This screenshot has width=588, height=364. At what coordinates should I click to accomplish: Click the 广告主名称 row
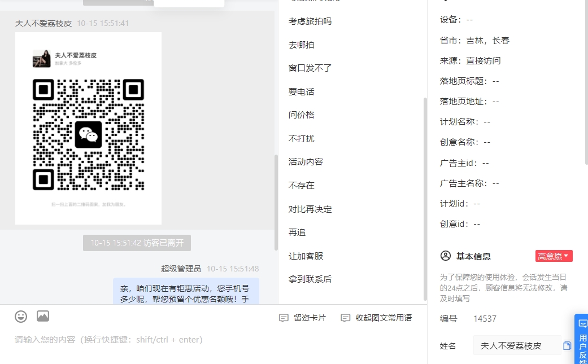coord(469,183)
